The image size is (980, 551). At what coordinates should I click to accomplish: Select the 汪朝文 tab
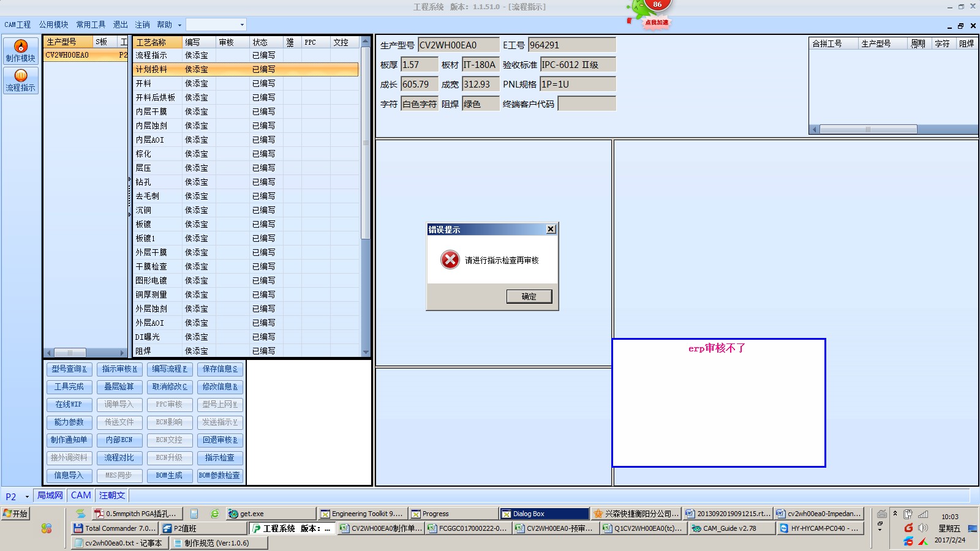112,495
